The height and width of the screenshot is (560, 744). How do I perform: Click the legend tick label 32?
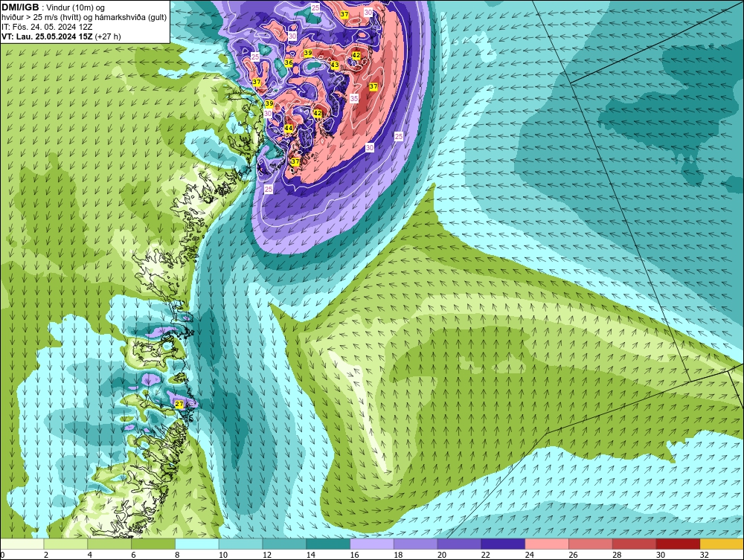(704, 555)
